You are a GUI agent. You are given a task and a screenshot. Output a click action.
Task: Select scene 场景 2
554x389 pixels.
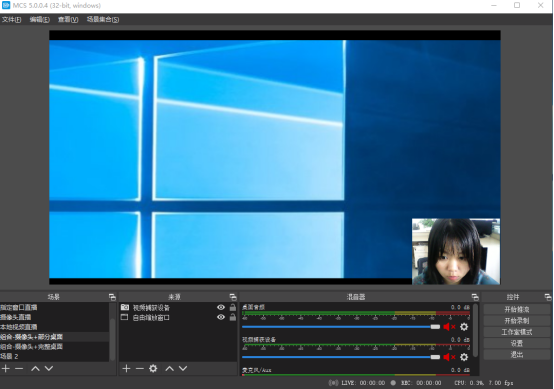click(x=54, y=356)
